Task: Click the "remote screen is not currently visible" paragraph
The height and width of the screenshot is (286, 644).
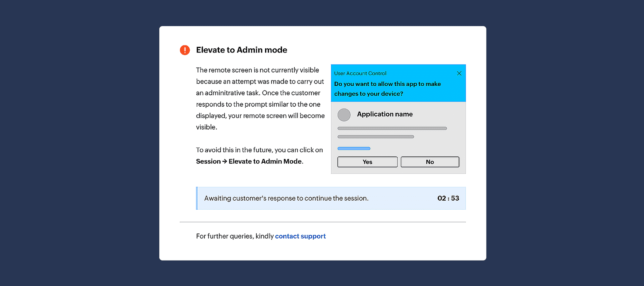Action: click(260, 98)
